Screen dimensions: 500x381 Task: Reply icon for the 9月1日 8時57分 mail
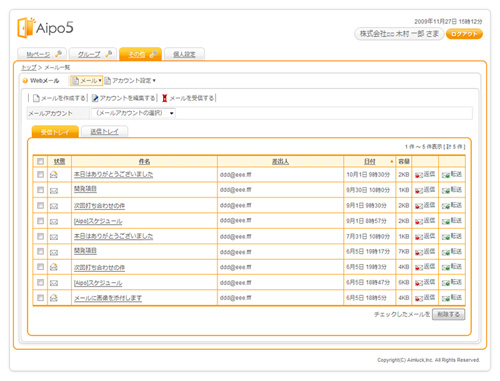pos(419,221)
